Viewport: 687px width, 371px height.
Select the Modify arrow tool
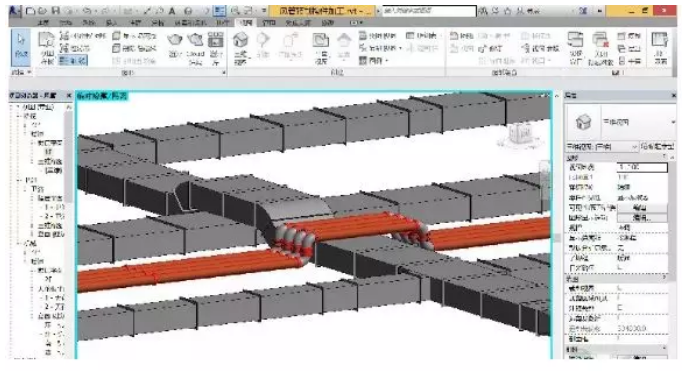point(21,46)
